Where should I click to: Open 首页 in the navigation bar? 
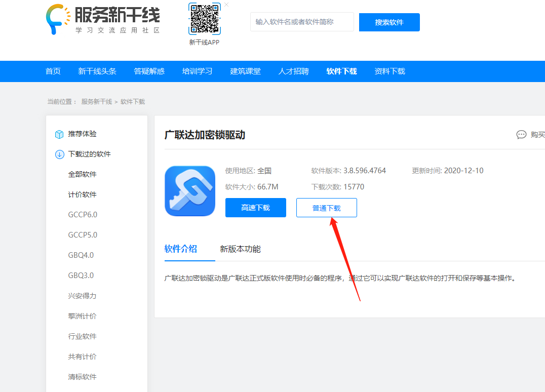coord(53,71)
